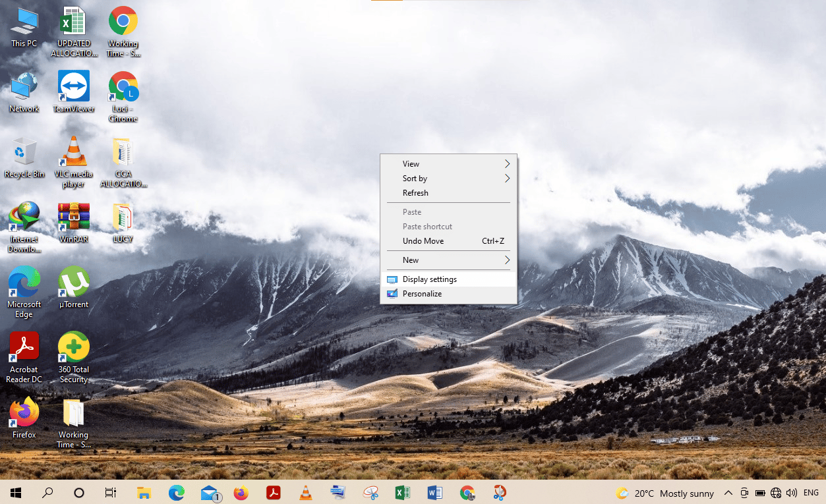Open File Explorer from the taskbar
The image size is (826, 504).
point(144,492)
